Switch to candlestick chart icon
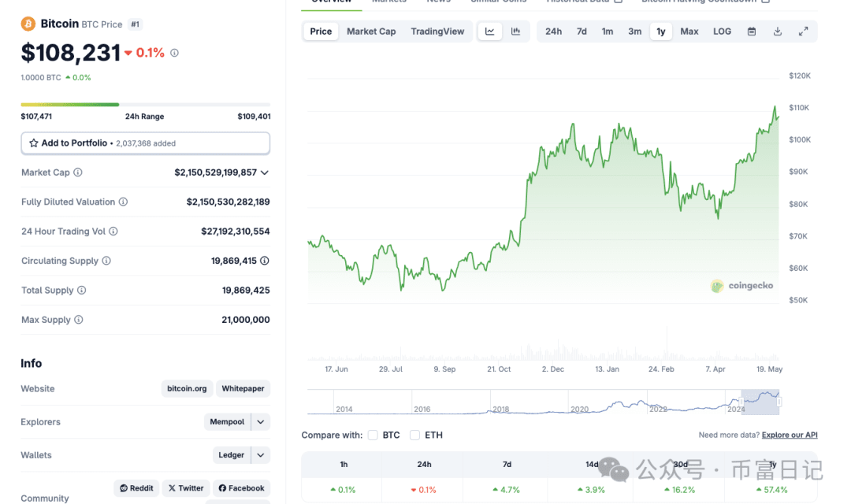851x504 pixels. [x=516, y=31]
